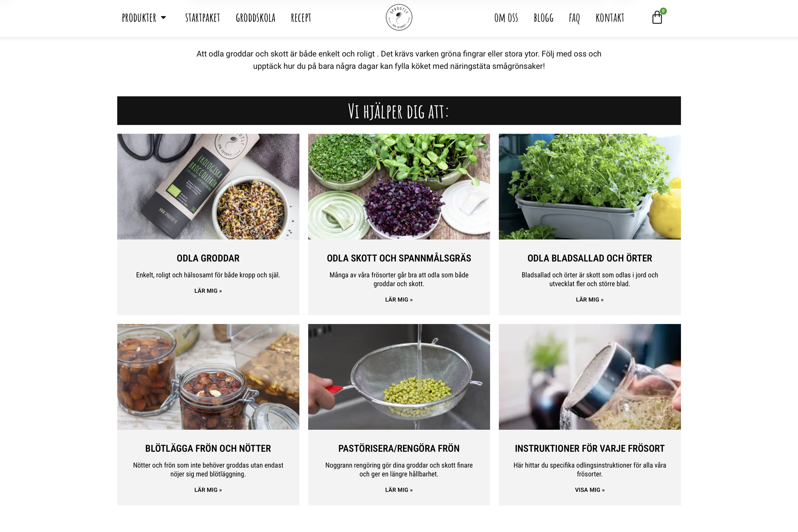Follow Visa mig link for frösort instructions
The image size is (798, 532).
tap(590, 490)
